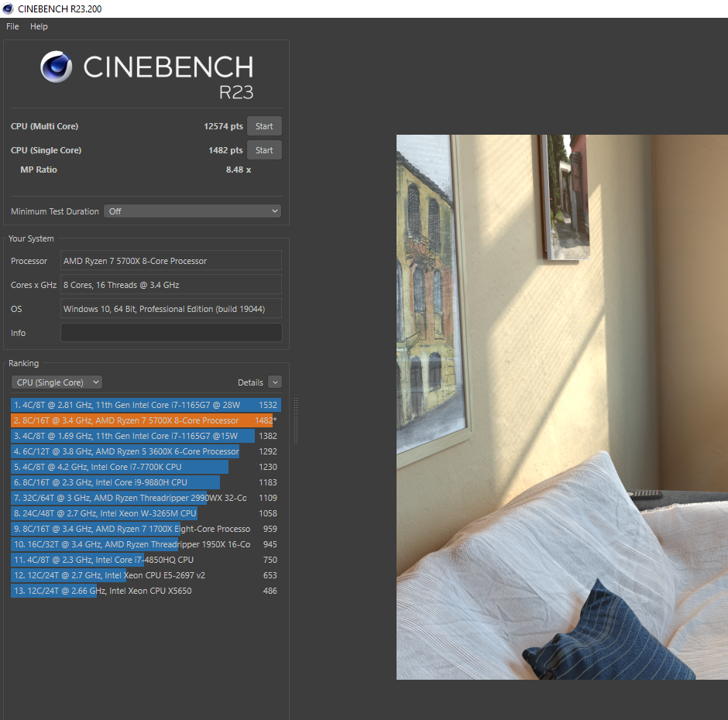This screenshot has width=728, height=720.
Task: Expand the ranking Details arrow
Action: [275, 382]
